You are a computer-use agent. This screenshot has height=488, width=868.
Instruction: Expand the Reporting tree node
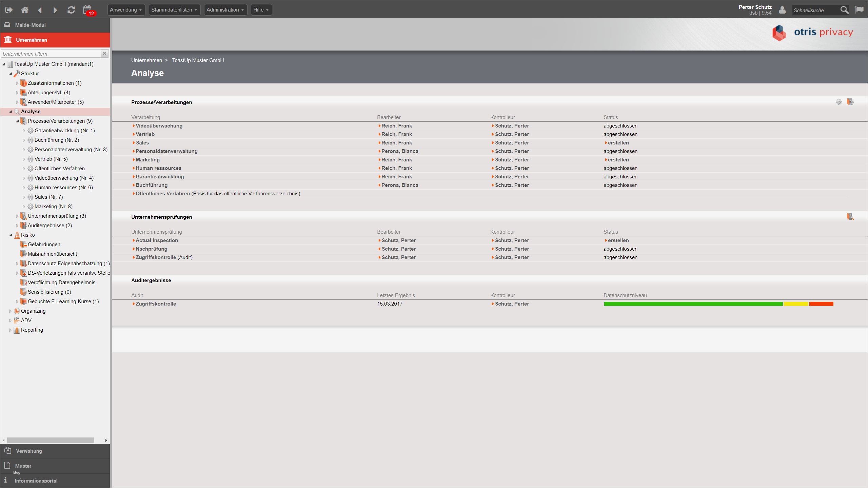pyautogui.click(x=10, y=330)
